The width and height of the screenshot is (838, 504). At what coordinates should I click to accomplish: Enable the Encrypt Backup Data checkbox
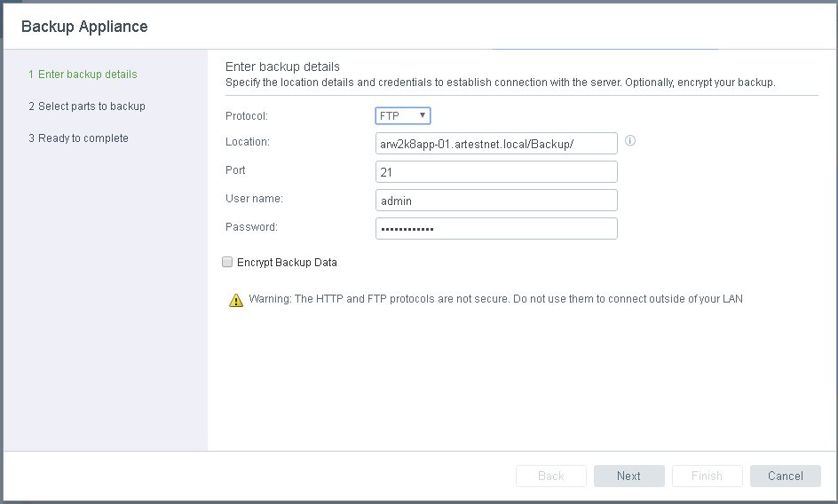click(x=227, y=262)
